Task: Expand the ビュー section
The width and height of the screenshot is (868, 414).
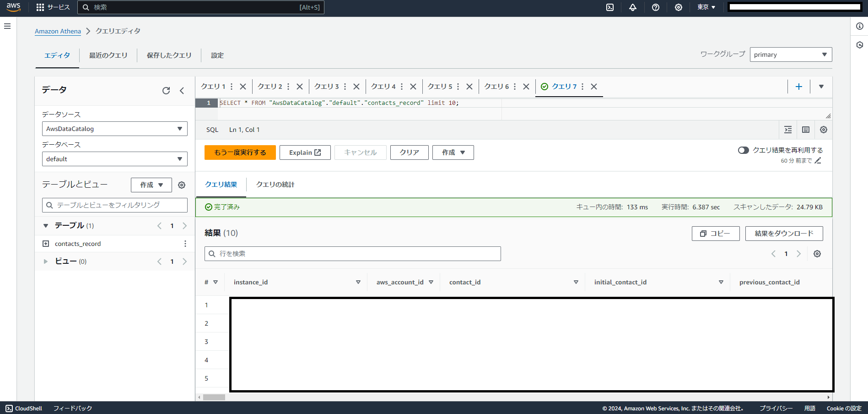Action: [46, 261]
